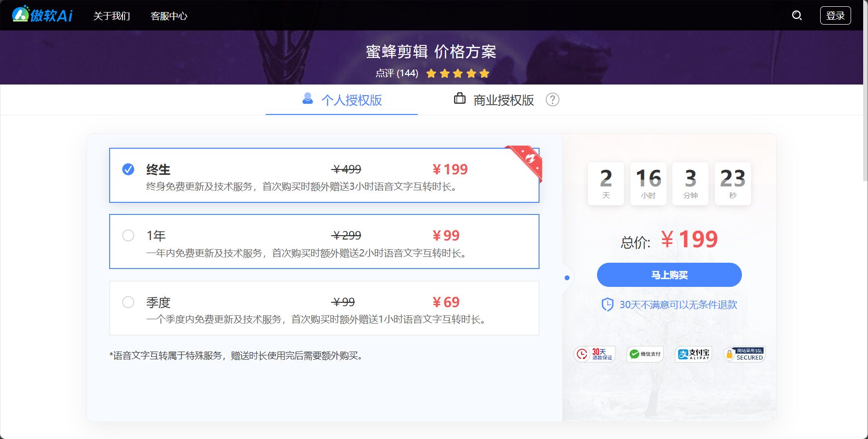
Task: Select the 1年 plan radio button
Action: [x=128, y=235]
